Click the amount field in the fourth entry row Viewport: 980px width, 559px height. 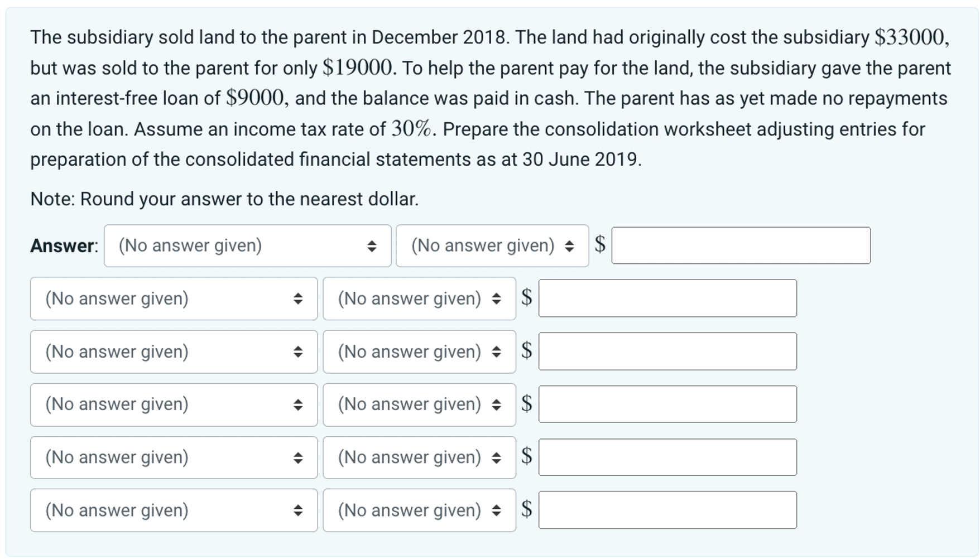coord(667,404)
